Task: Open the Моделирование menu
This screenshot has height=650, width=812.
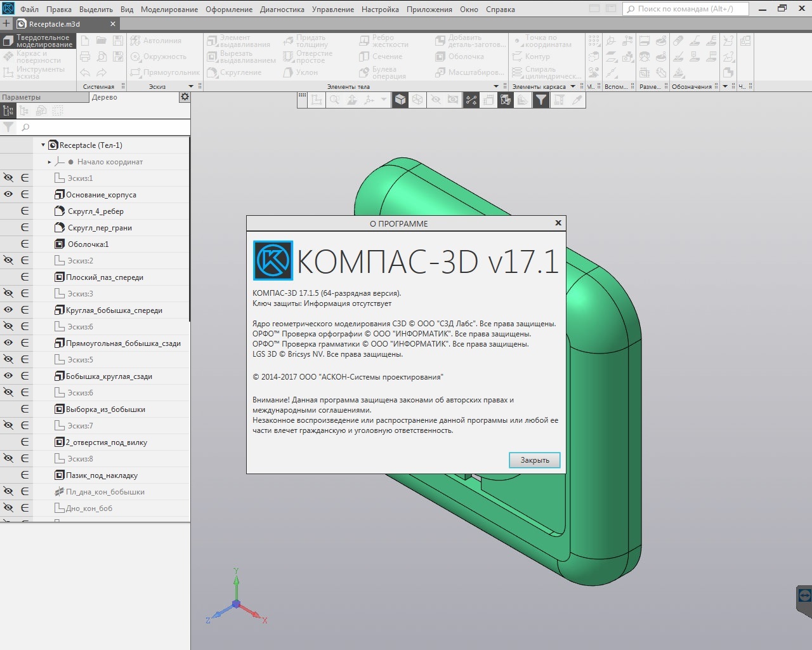Action: click(169, 10)
